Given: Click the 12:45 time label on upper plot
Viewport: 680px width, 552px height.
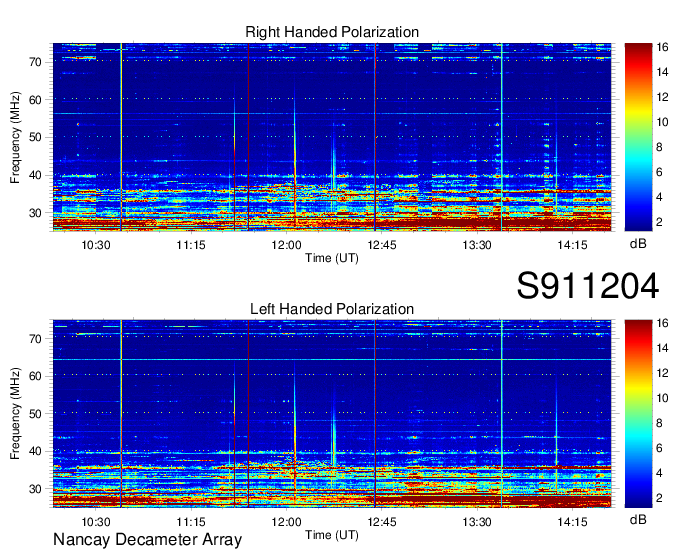Looking at the screenshot, I should (382, 245).
